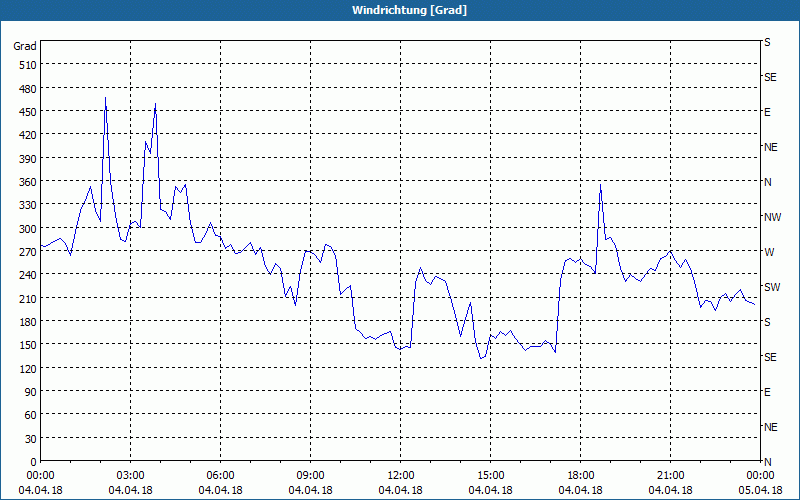Viewport: 800px width, 500px height.
Task: Select the 150 axis label
Action: (28, 345)
